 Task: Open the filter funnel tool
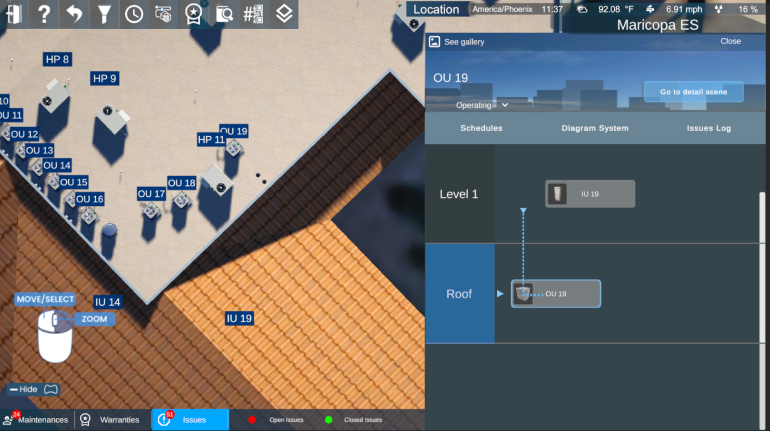(104, 14)
